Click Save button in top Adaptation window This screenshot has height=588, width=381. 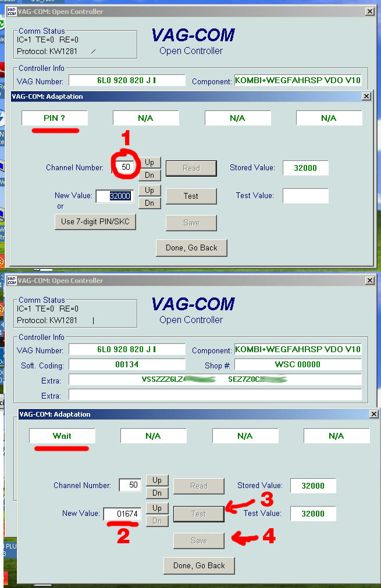coord(191,223)
